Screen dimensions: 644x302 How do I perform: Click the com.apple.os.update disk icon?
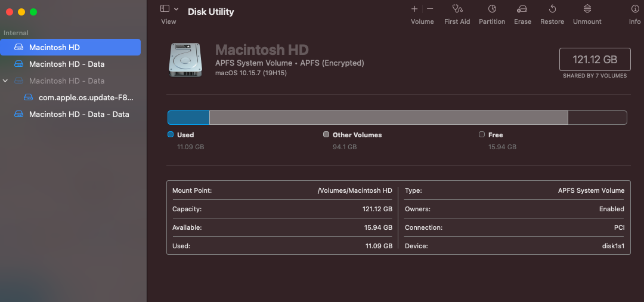[x=29, y=98]
